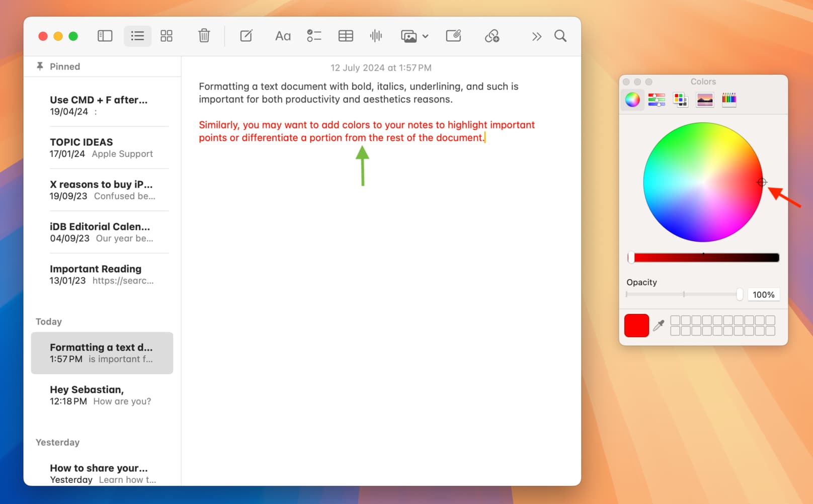813x504 pixels.
Task: Add a table to the note
Action: [346, 36]
